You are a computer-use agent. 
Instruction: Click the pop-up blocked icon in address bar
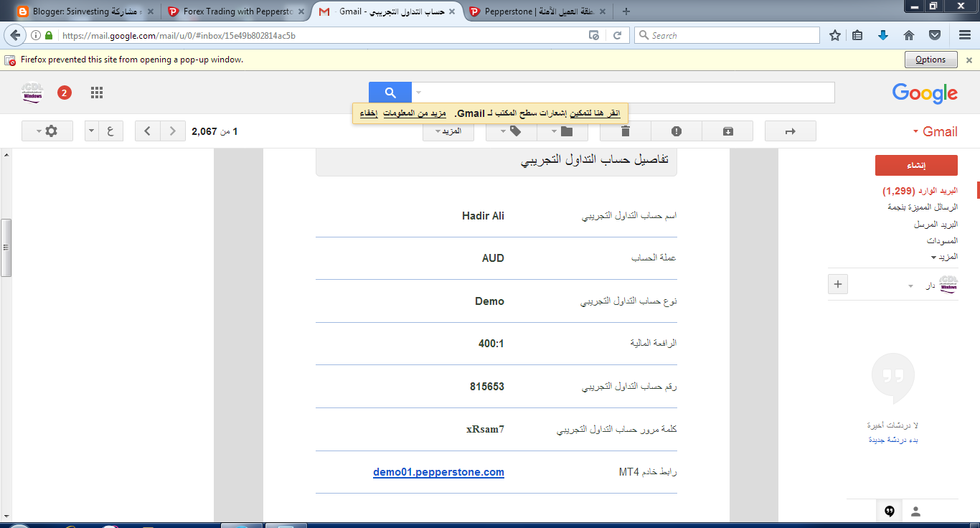[x=593, y=35]
